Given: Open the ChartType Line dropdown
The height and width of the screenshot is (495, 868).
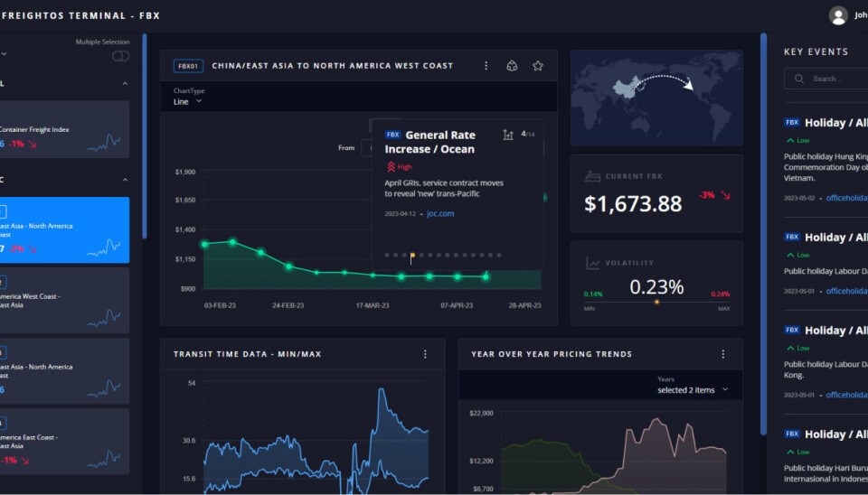Looking at the screenshot, I should coord(187,102).
